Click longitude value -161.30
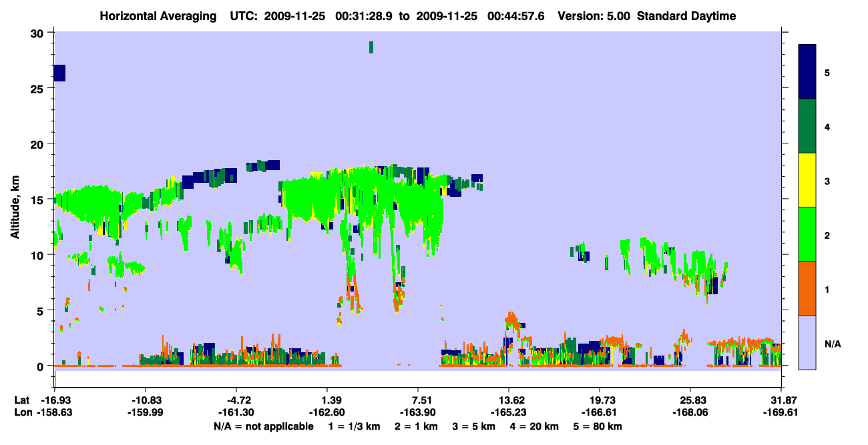The image size is (868, 445). [236, 412]
